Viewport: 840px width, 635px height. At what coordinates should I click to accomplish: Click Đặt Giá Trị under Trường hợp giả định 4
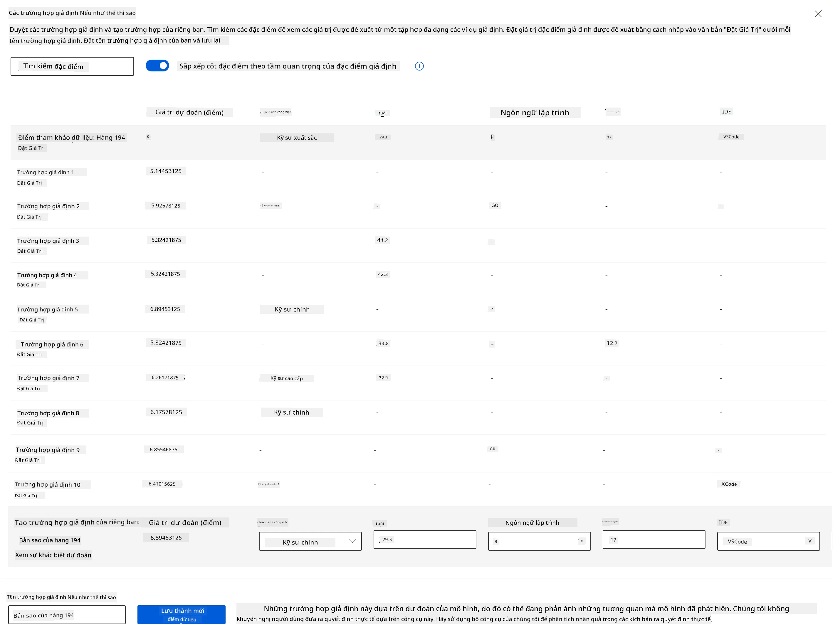click(x=29, y=285)
